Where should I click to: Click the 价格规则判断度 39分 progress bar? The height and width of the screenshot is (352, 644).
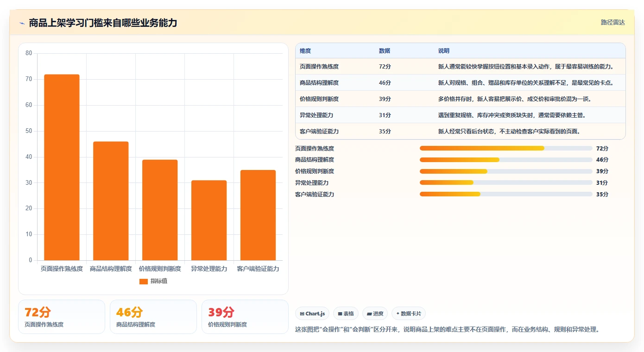click(x=506, y=171)
